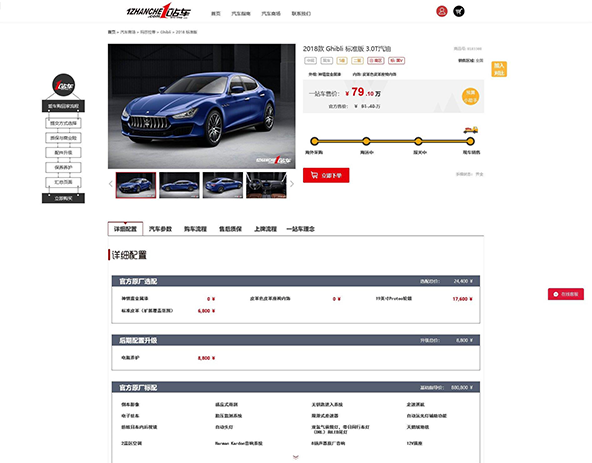Select the fourth interior thumbnail

266,185
